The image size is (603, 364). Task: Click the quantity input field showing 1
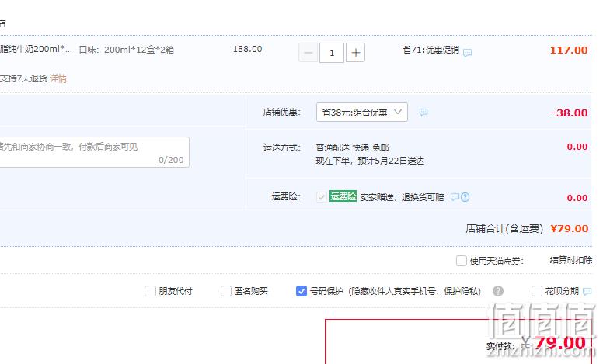coord(332,53)
